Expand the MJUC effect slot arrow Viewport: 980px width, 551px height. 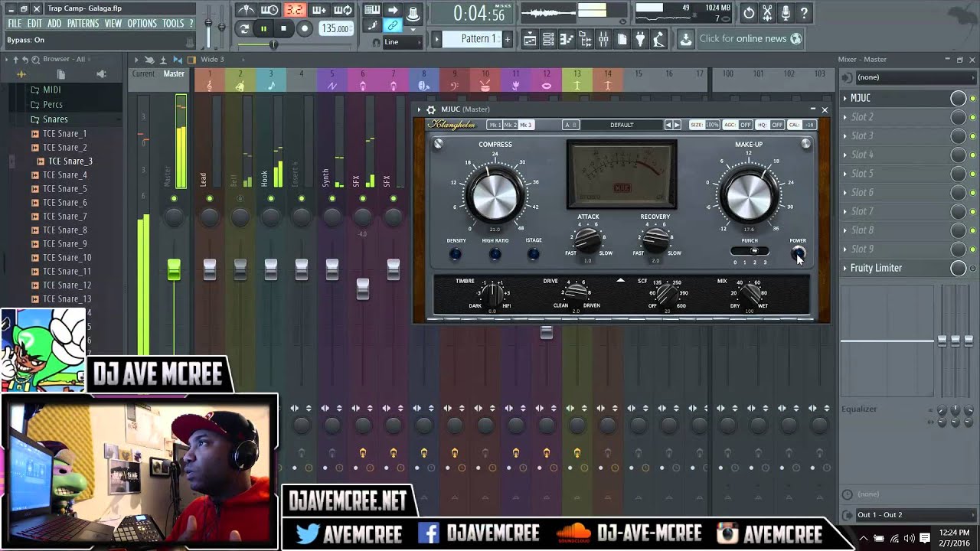[x=845, y=98]
